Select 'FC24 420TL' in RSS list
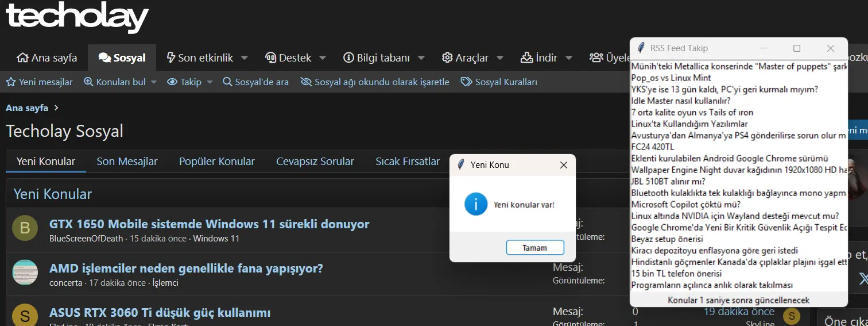 [x=653, y=147]
